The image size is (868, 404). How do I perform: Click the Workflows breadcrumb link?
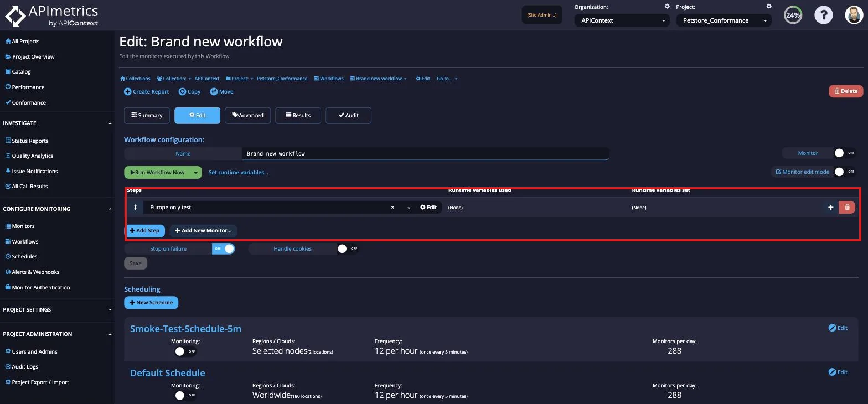329,79
